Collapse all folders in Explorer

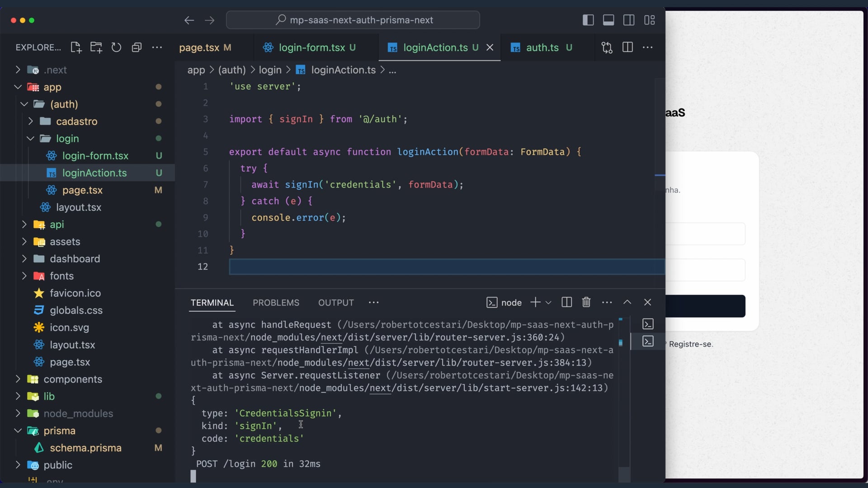click(137, 47)
